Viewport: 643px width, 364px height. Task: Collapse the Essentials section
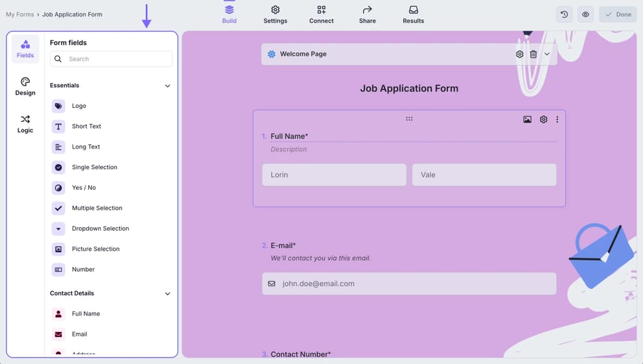click(x=167, y=86)
